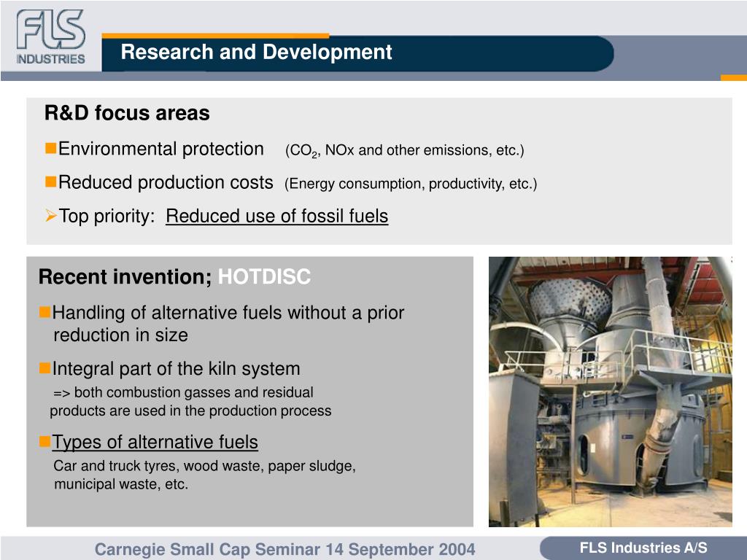
Task: Click the Recent invention heading
Action: coord(125,277)
